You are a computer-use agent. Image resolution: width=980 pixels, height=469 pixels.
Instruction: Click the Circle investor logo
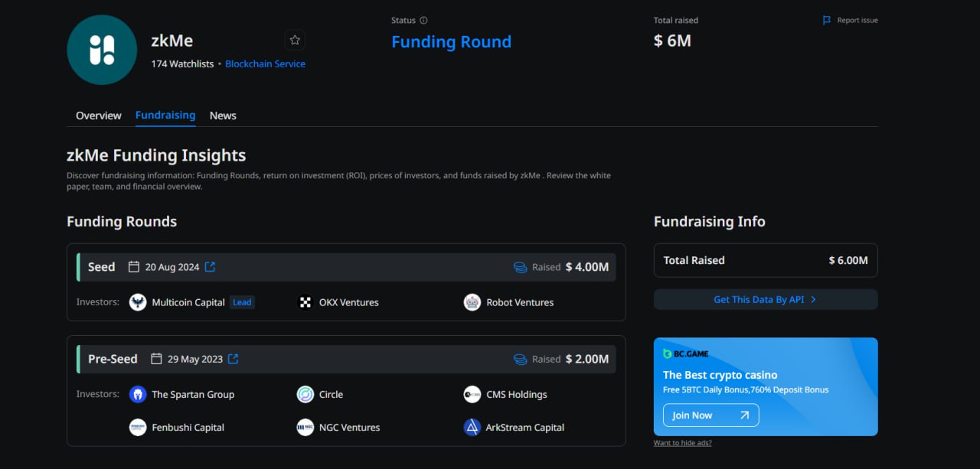[305, 395]
